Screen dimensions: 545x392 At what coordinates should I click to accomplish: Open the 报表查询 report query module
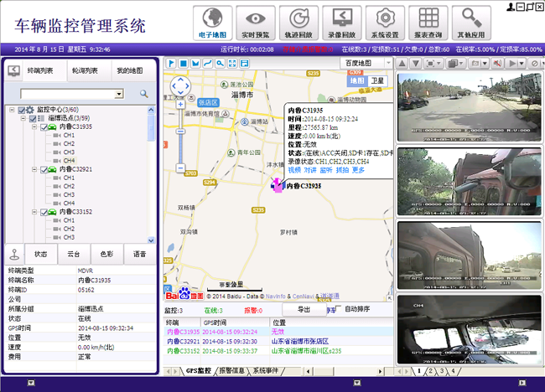tap(428, 23)
